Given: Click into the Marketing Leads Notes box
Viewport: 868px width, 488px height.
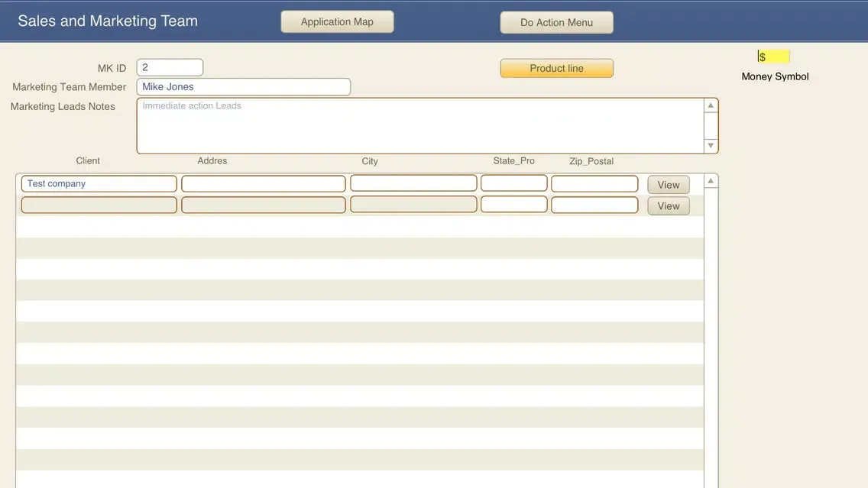Looking at the screenshot, I should [x=420, y=125].
